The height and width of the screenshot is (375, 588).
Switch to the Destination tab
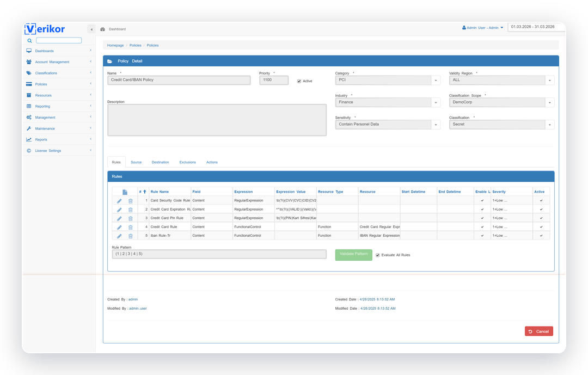coord(160,162)
